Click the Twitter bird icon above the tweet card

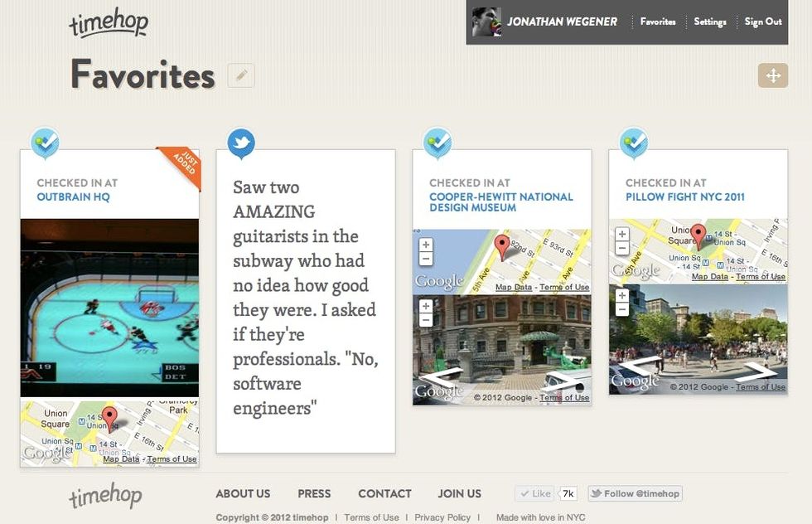(x=241, y=143)
